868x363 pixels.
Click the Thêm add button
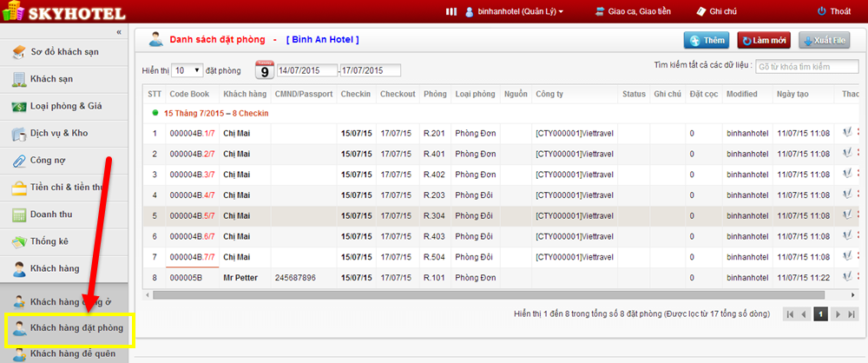(706, 40)
